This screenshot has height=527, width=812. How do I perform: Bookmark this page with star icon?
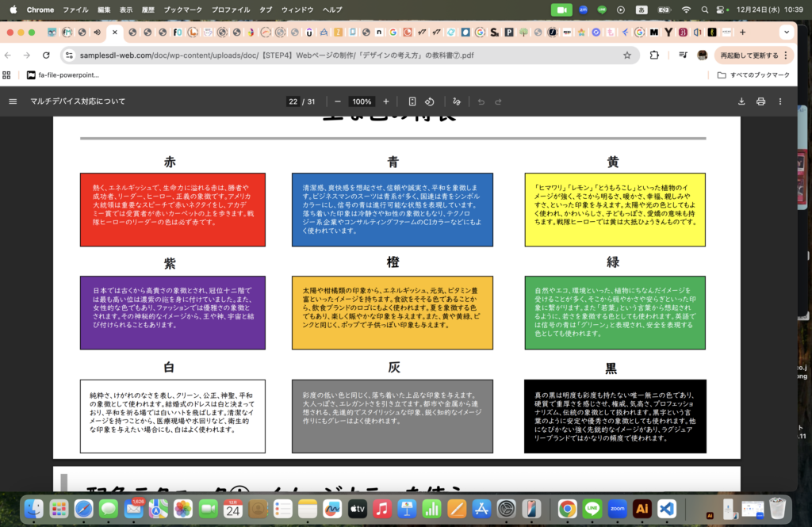point(627,55)
